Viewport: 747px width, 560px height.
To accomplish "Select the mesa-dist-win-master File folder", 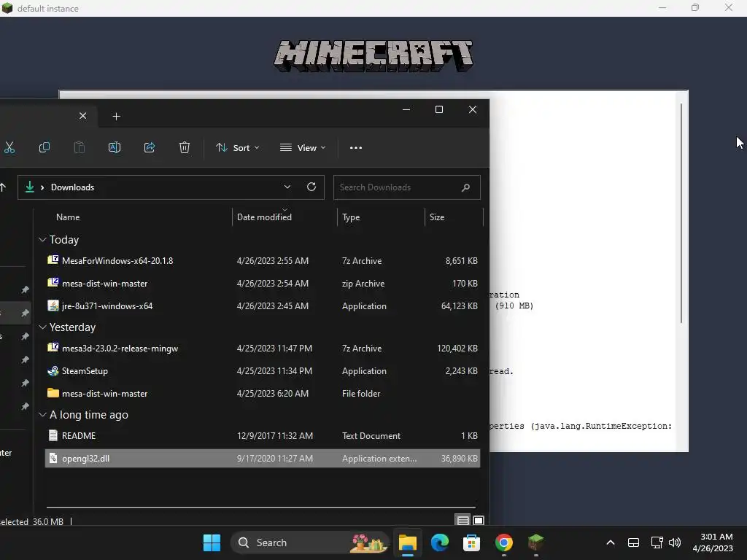I will pyautogui.click(x=263, y=393).
